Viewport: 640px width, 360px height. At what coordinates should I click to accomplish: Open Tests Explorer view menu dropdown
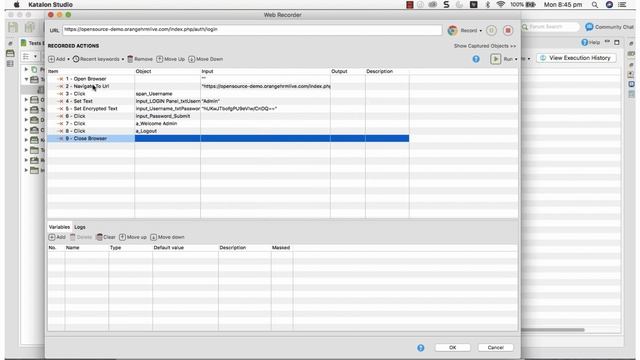coord(36,56)
